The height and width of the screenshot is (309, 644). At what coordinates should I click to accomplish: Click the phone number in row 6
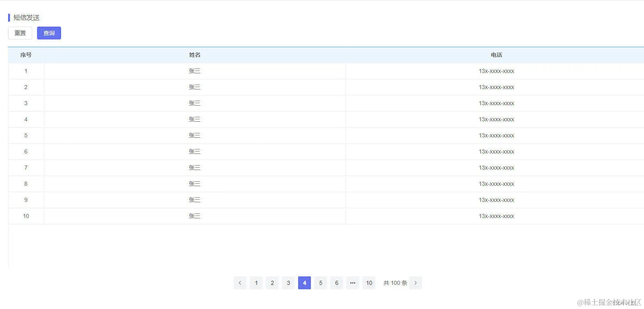tap(496, 151)
